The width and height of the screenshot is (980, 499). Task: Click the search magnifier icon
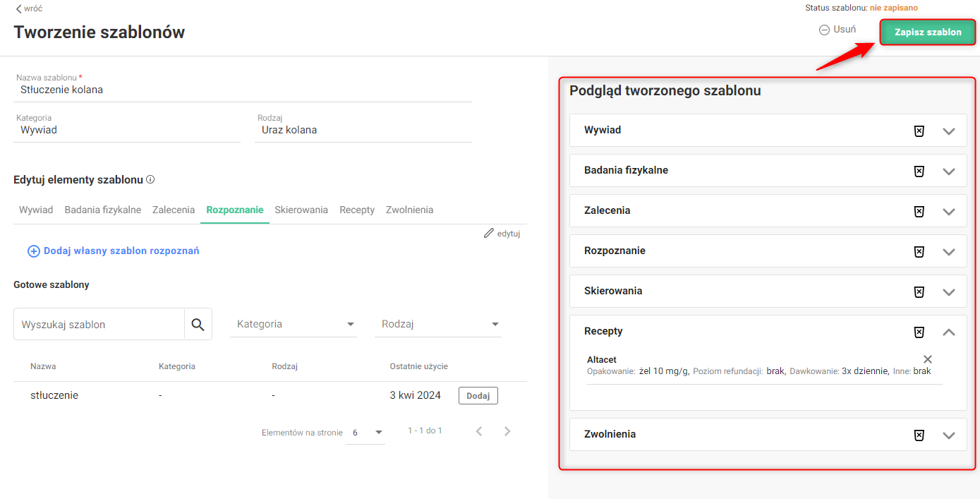pyautogui.click(x=198, y=325)
